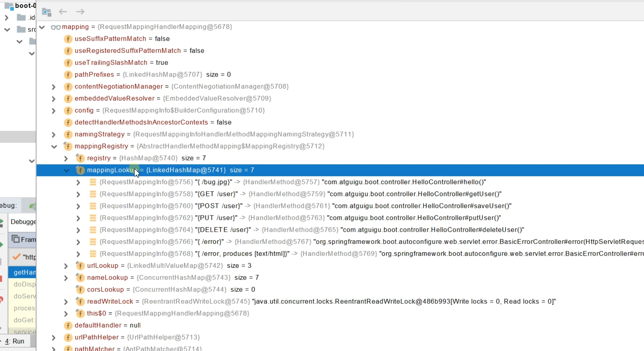Screen dimensions: 644x351
Task: Select the contentNegotiationManager field row
Action: 118,86
